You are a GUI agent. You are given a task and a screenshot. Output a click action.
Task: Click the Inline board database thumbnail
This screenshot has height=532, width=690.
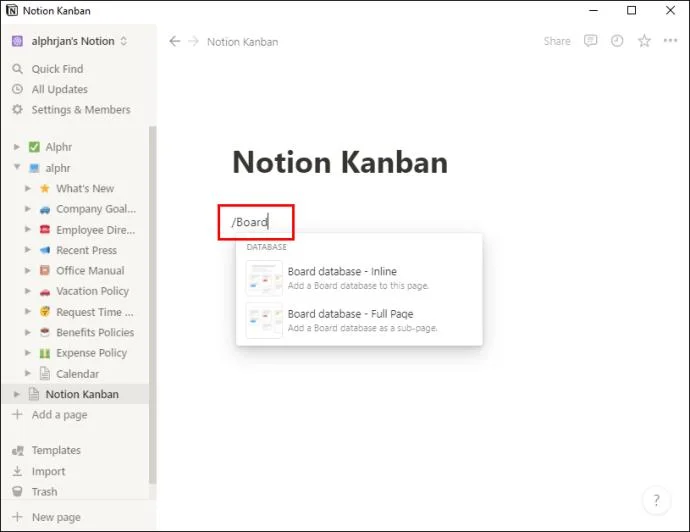pos(264,278)
